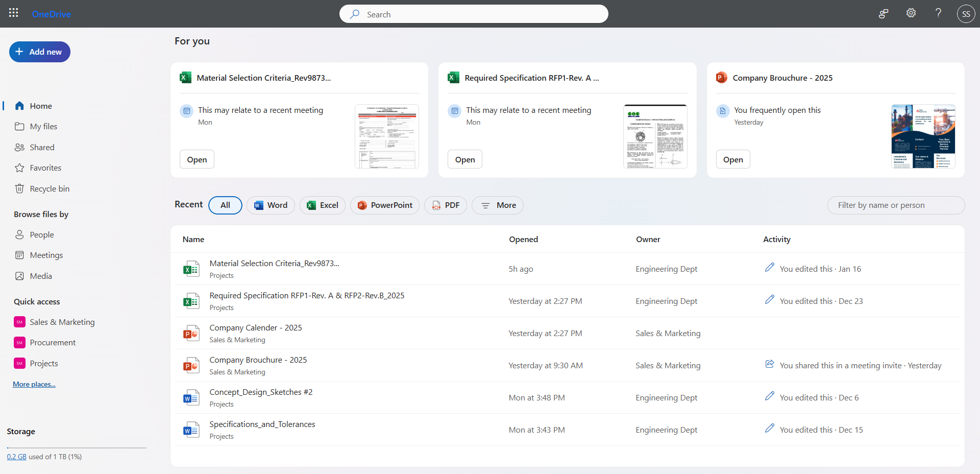Open Material Selection Criteria card via Open button
The width and height of the screenshot is (980, 474).
tap(197, 159)
